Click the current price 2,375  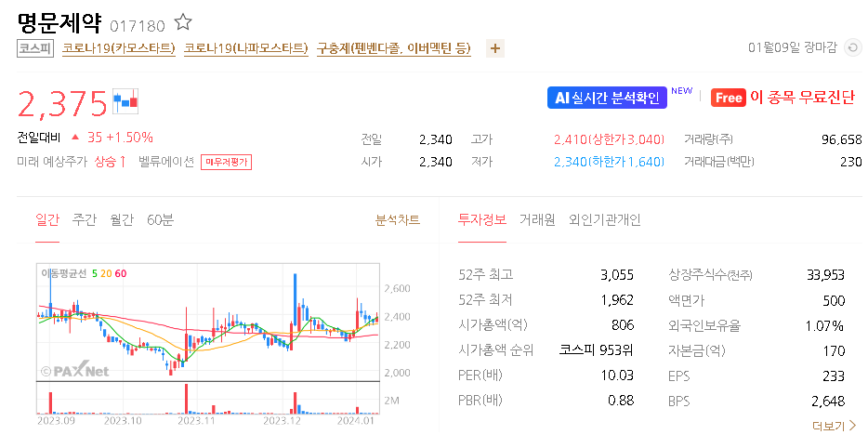point(62,103)
